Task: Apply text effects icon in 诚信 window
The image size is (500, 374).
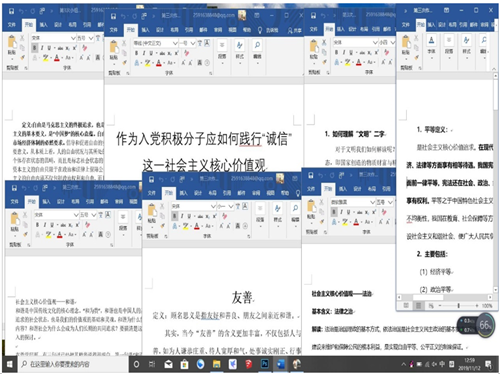Action: pos(137,63)
